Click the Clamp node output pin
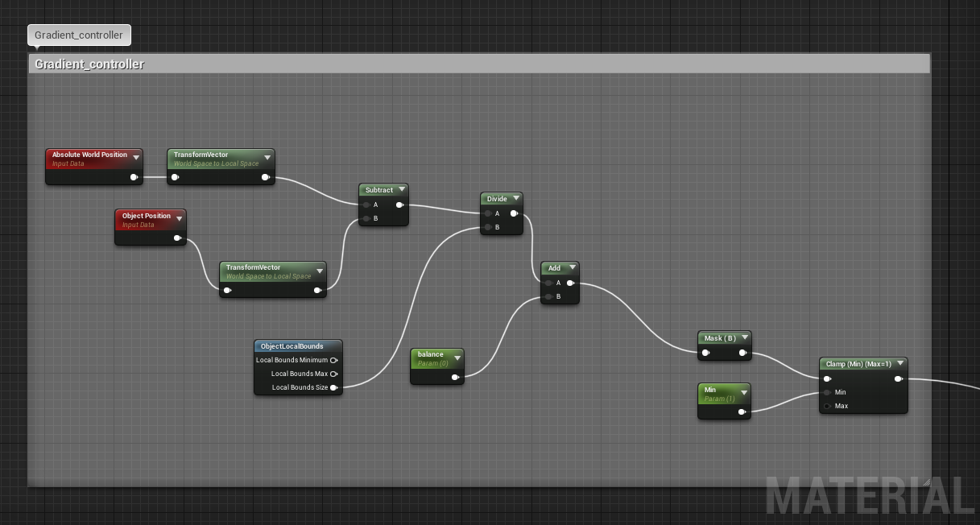This screenshot has width=980, height=525. 899,378
